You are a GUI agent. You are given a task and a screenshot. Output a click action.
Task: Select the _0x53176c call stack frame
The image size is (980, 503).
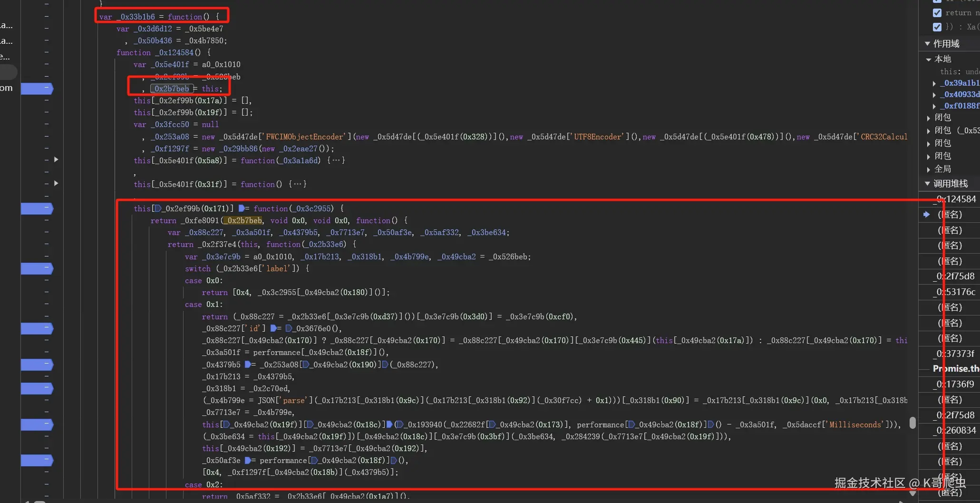(x=954, y=292)
